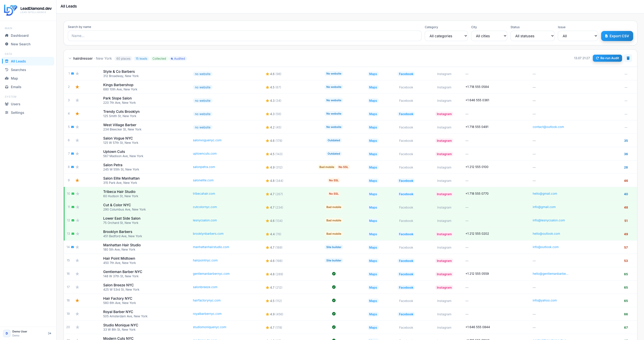Click the trash delete icon for hairdresser search
The image size is (644, 340).
tap(628, 58)
